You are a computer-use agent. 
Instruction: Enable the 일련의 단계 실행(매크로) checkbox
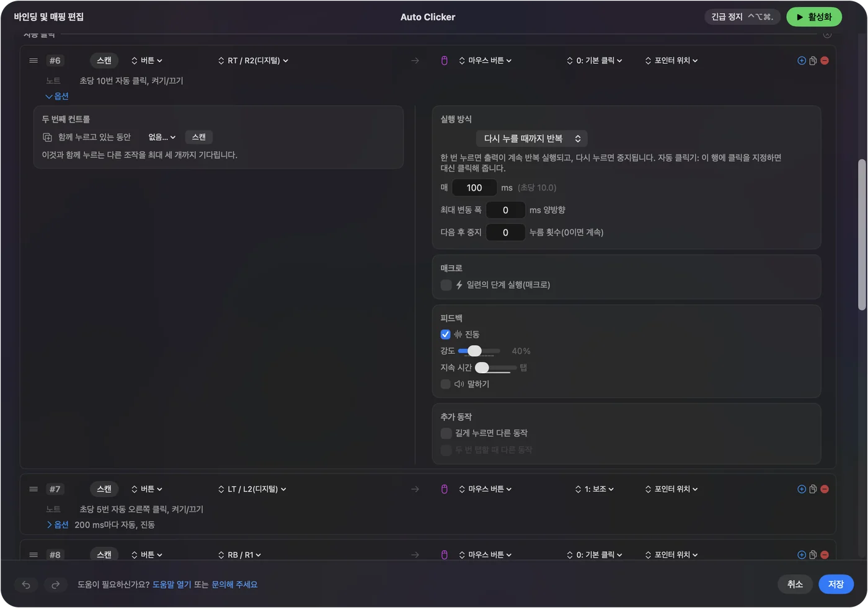(x=446, y=285)
